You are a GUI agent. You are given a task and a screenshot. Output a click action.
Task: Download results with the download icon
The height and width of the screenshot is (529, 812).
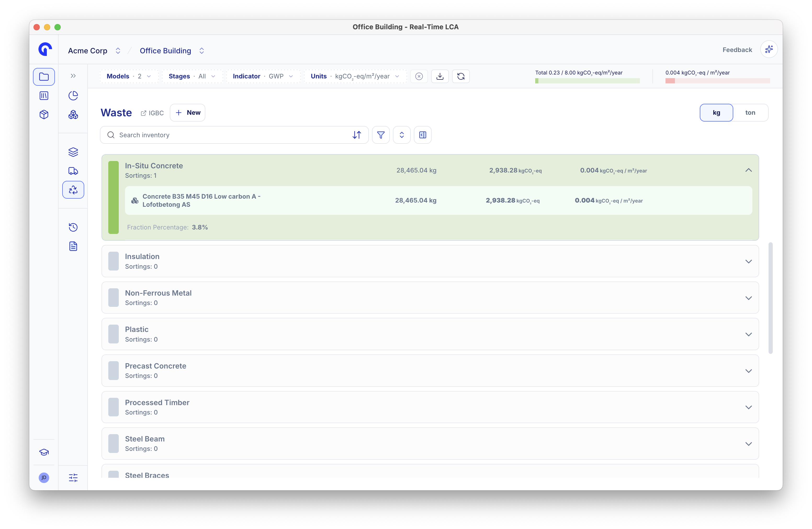coord(440,76)
